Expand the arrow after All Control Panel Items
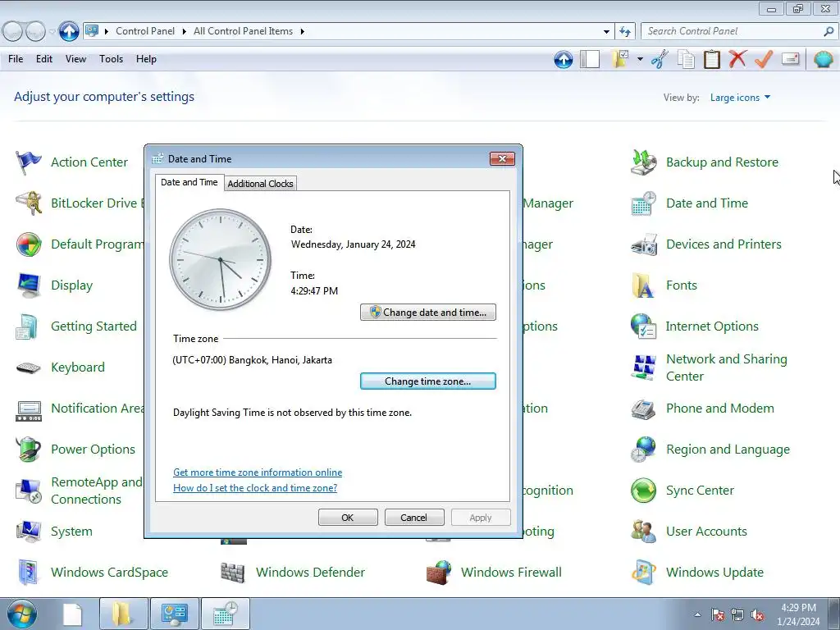840x630 pixels. [x=302, y=32]
